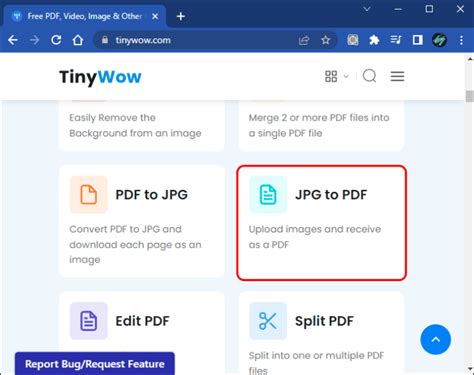Click 'Convert PDF to JPG and download' description
474x375 pixels.
[135, 244]
